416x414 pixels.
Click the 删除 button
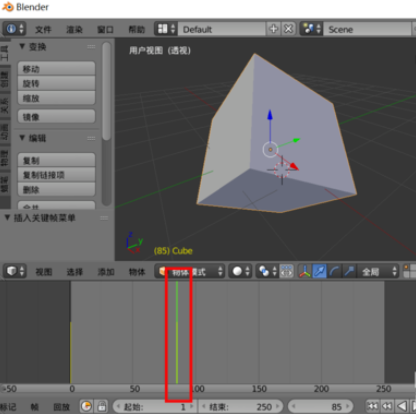tap(56, 189)
